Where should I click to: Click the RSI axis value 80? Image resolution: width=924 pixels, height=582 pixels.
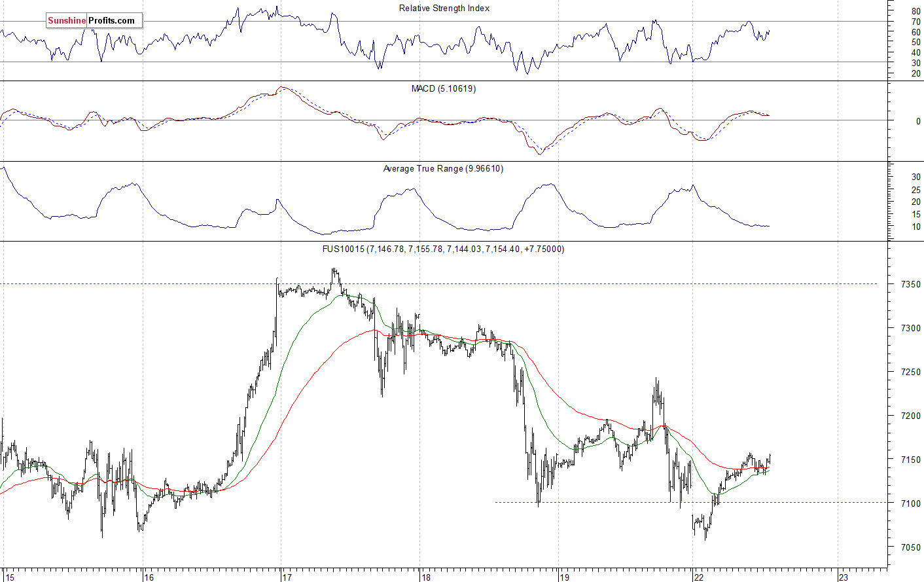click(915, 12)
